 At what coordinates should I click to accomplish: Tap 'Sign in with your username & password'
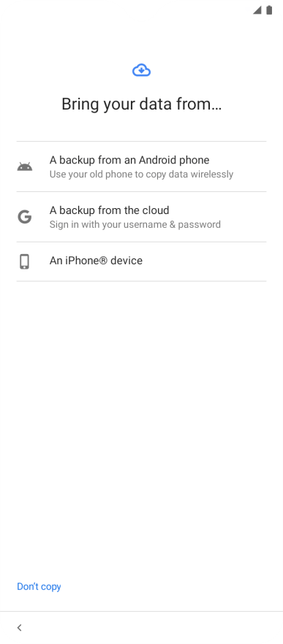[x=135, y=225]
